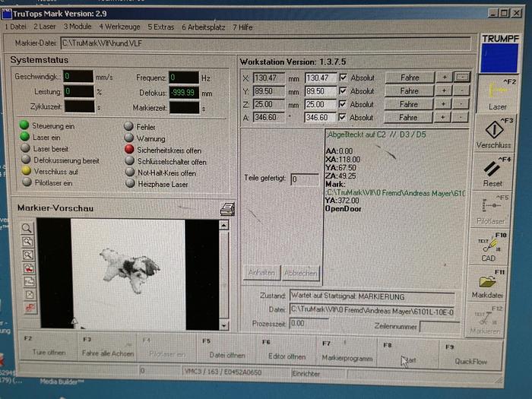The image size is (532, 399).
Task: Toggle Absolut checkbox for Y axis
Action: click(x=343, y=91)
